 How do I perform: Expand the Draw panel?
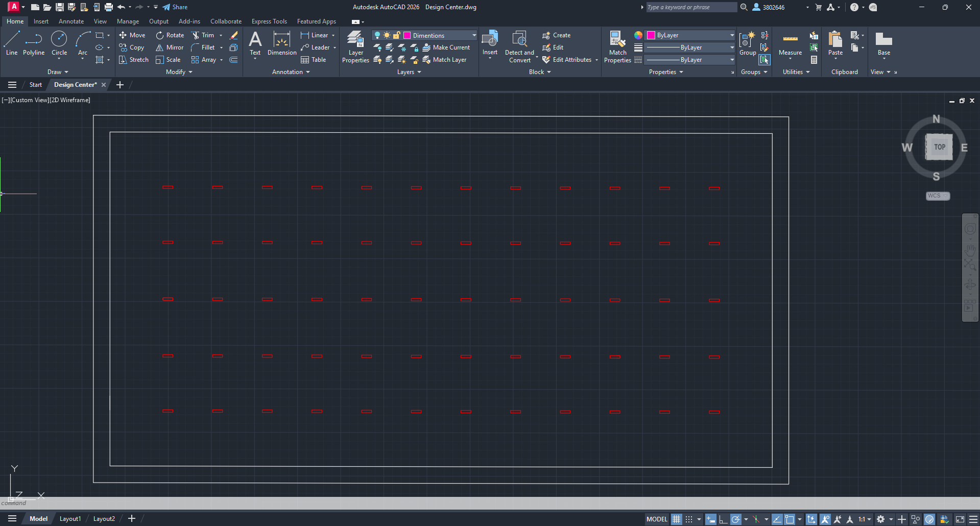(57, 72)
